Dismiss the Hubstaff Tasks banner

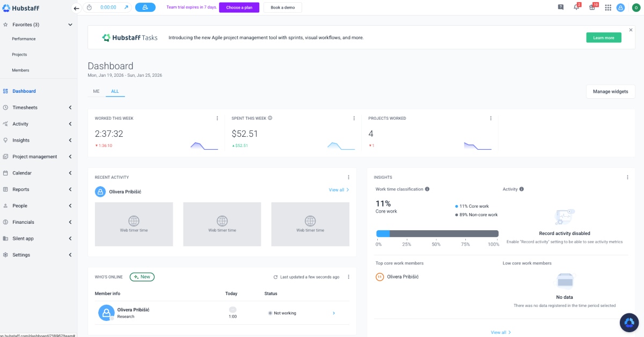coord(631,30)
